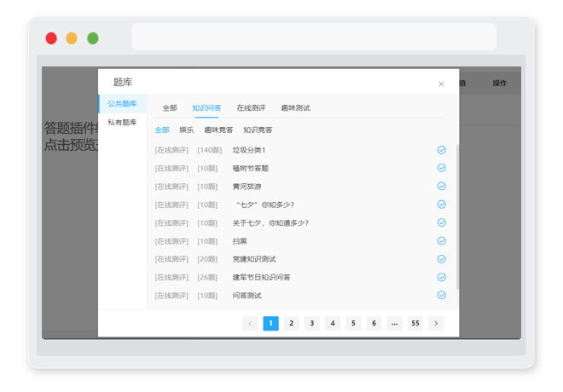Screen dimensions: 563x392
Task: Select the check icon for 垃圾分类1
Action: click(x=441, y=150)
